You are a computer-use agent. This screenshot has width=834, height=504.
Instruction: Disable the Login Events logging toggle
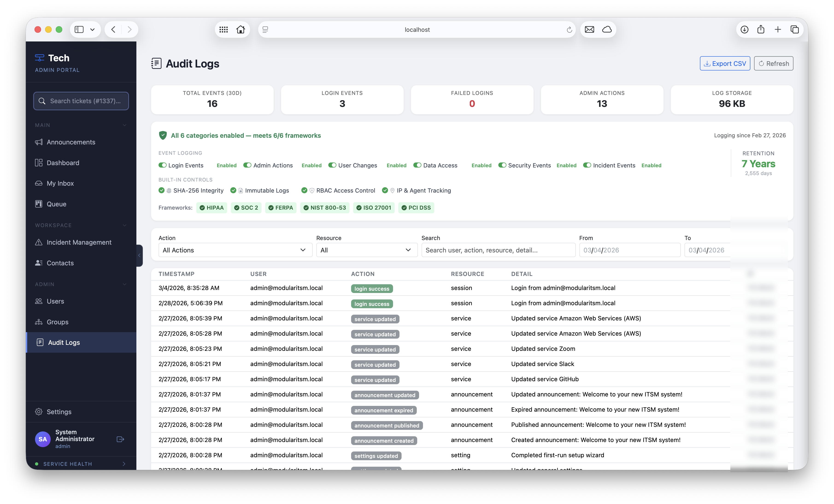(163, 165)
